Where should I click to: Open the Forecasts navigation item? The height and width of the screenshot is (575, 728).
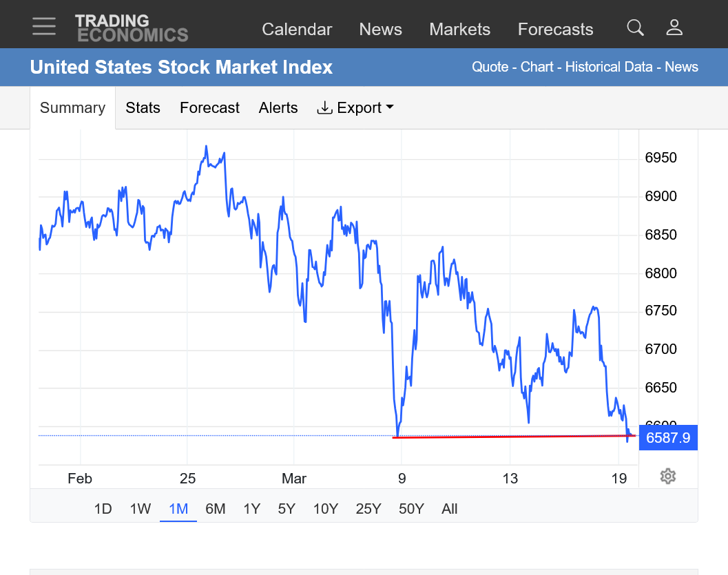(555, 30)
